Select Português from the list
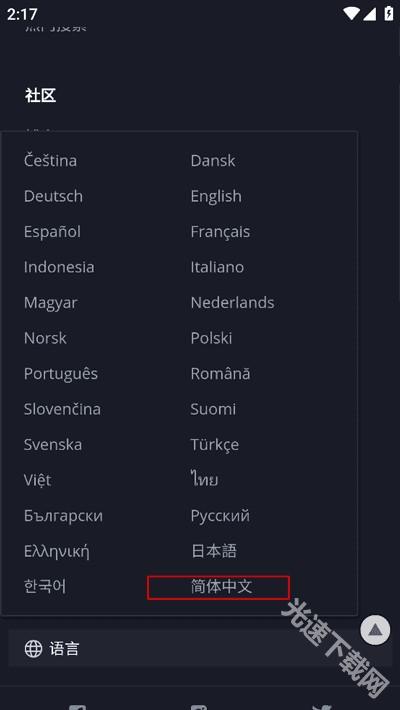The image size is (400, 710). [61, 374]
